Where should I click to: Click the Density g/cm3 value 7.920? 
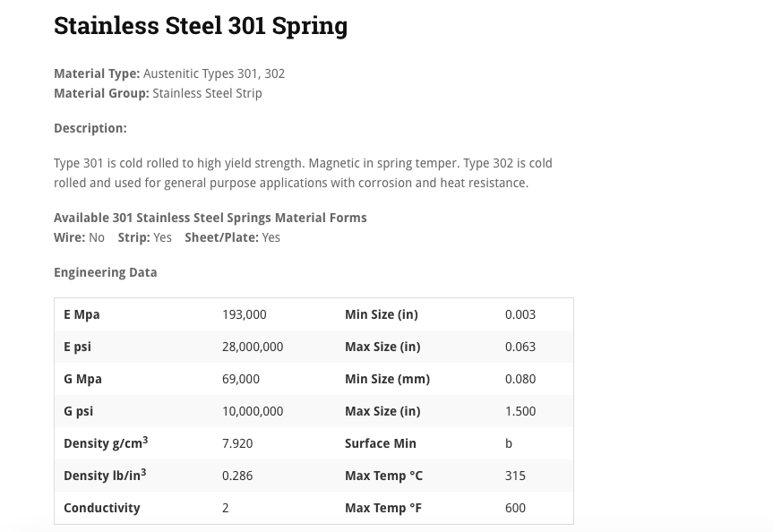(x=237, y=443)
